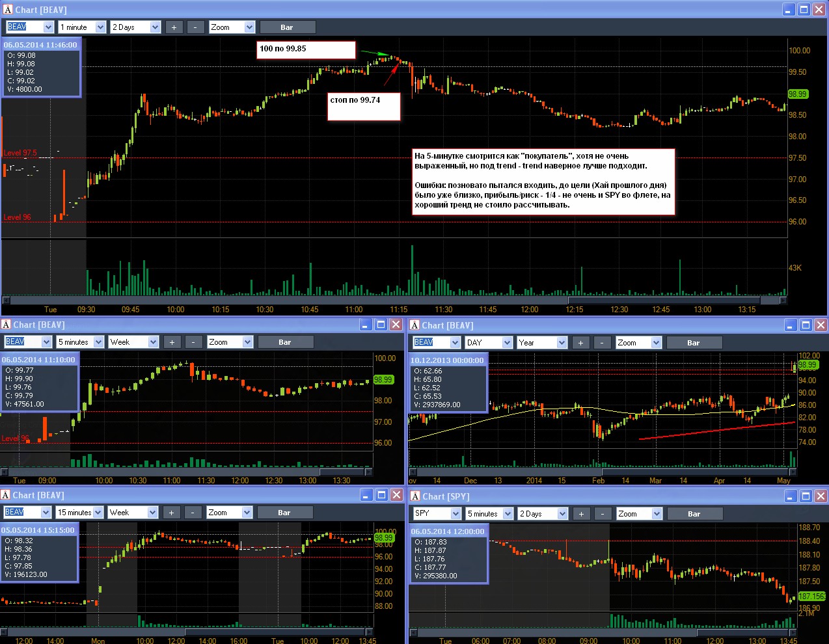Image resolution: width=829 pixels, height=644 pixels.
Task: Click minus button in 5 minutes BEAV chart
Action: (193, 342)
